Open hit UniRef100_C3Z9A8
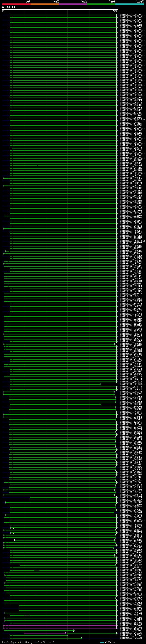Image resolution: width=146 pixels, height=644 pixels. click(131, 25)
